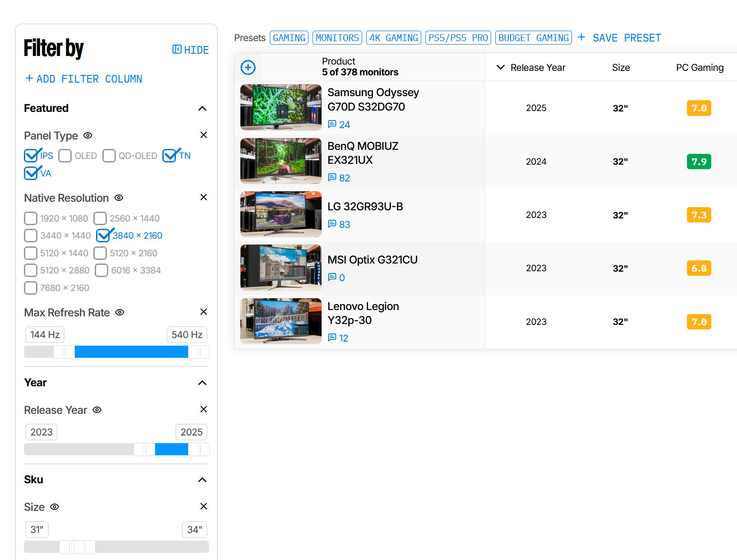Uncheck the VA panel type

(x=31, y=173)
